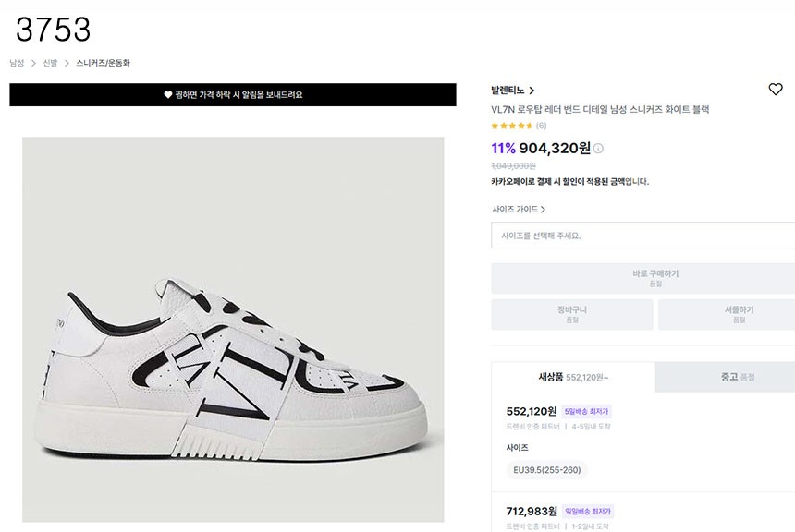Click the chevron arrow after 발렌티노
795x532 pixels.
[532, 91]
